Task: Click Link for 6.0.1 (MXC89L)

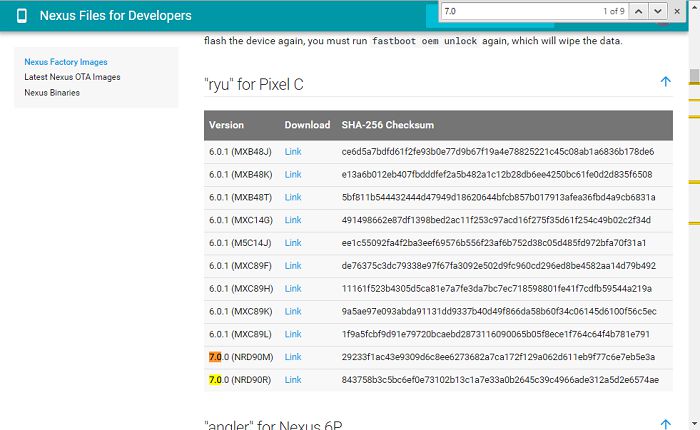Action: [x=292, y=334]
